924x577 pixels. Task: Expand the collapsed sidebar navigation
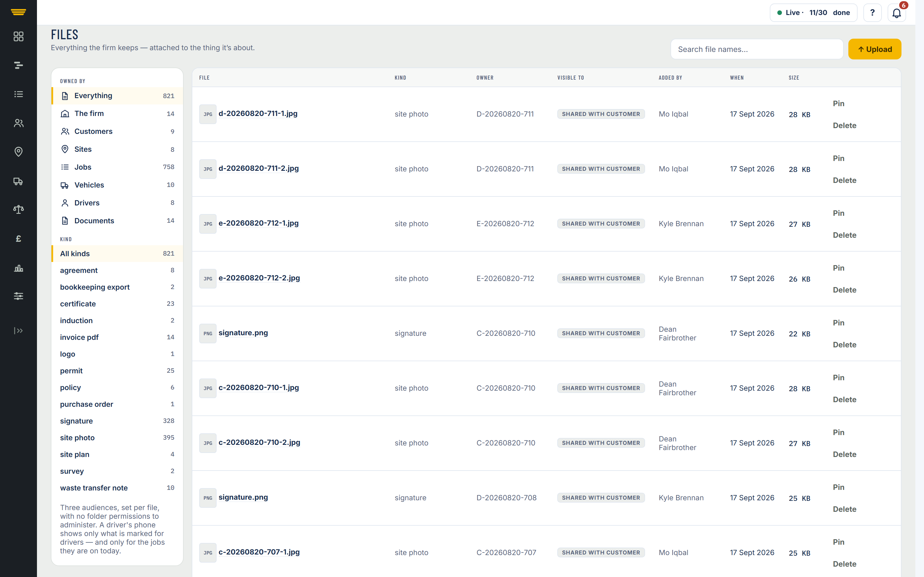(18, 331)
